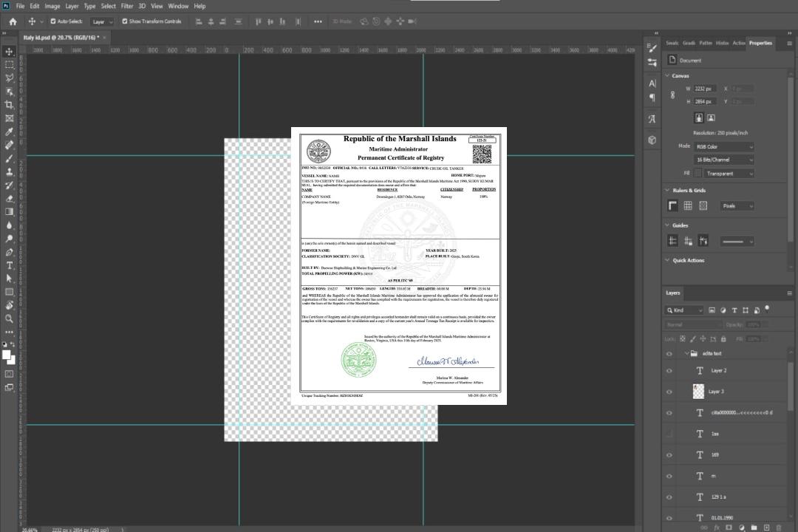Hide the '169' text layer
The image size is (798, 532).
point(669,455)
